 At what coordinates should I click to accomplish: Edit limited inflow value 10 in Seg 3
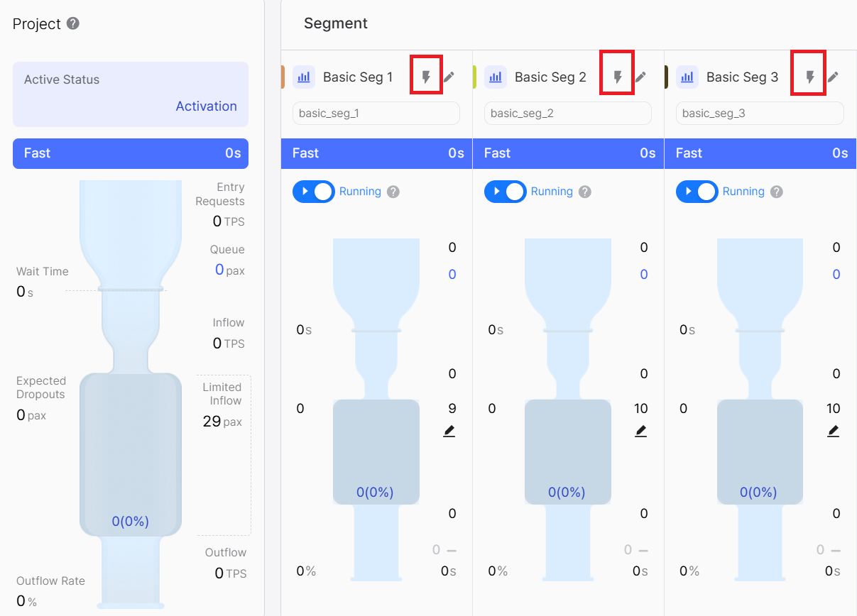tap(833, 431)
